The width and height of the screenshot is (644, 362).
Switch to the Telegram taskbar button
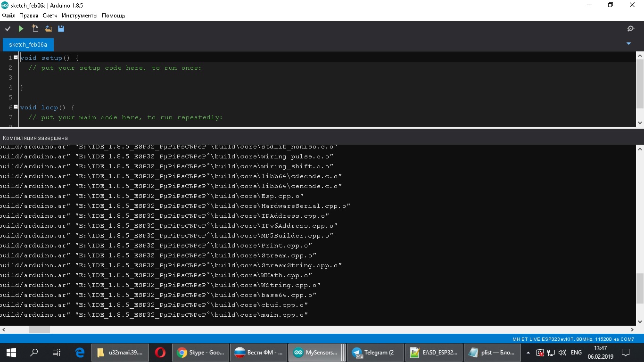(375, 352)
